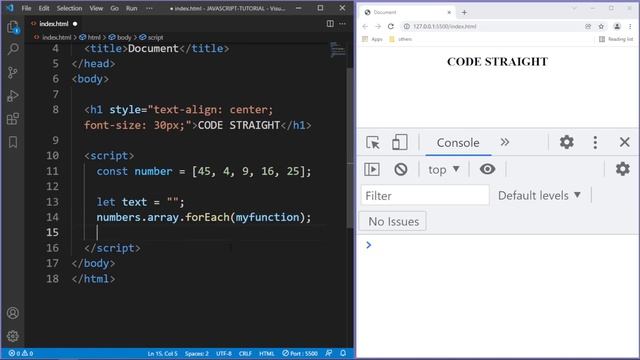This screenshot has height=360, width=640.
Task: Open the Explorer view in VS Code
Action: [13, 27]
